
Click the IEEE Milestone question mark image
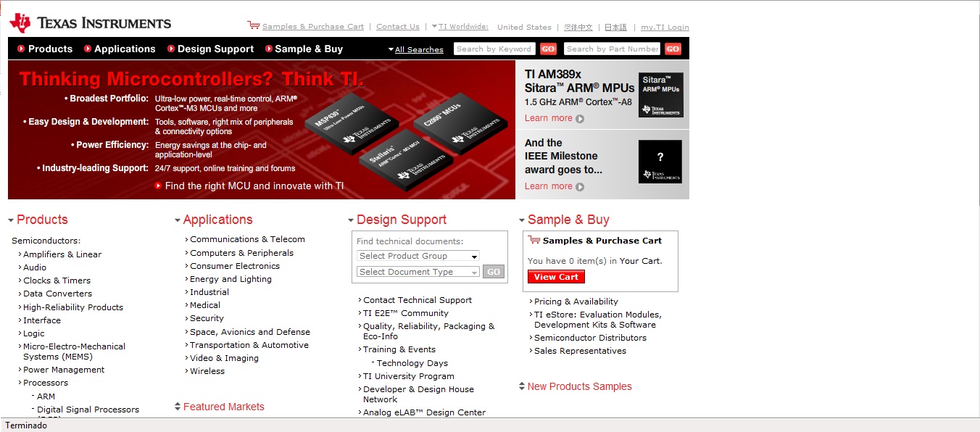pyautogui.click(x=660, y=162)
